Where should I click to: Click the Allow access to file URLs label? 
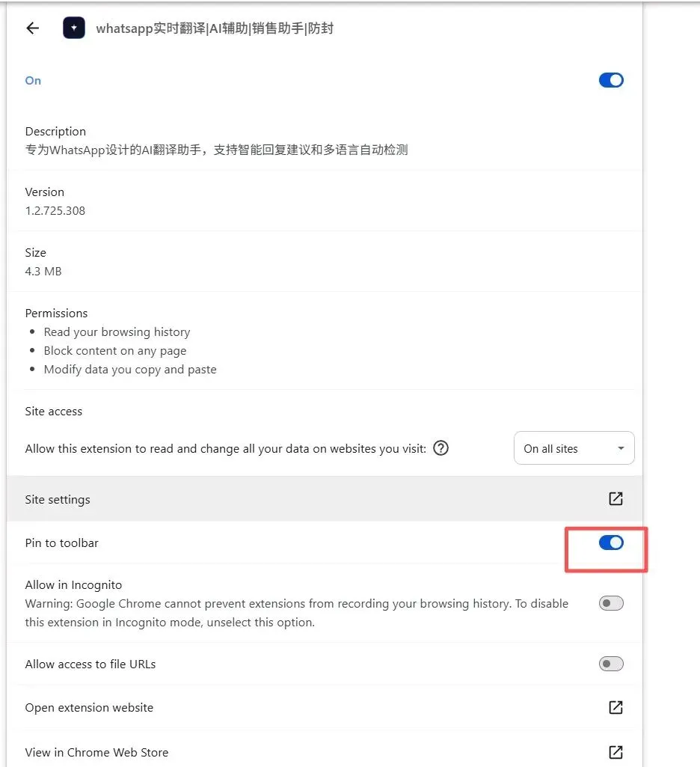[90, 664]
